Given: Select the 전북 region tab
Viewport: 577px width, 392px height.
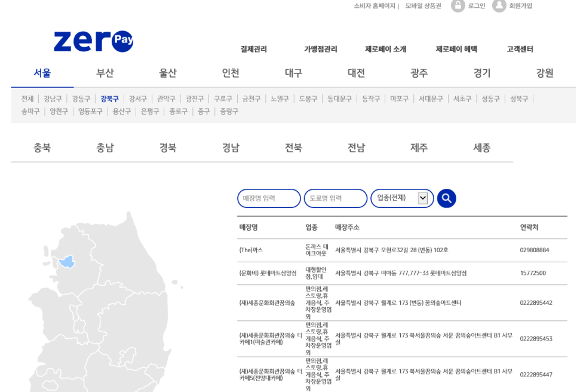Looking at the screenshot, I should (293, 148).
